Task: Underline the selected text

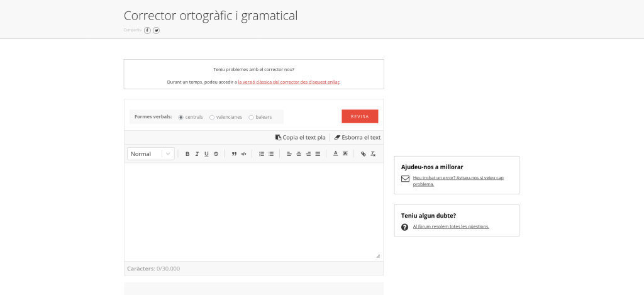Action: pos(206,154)
